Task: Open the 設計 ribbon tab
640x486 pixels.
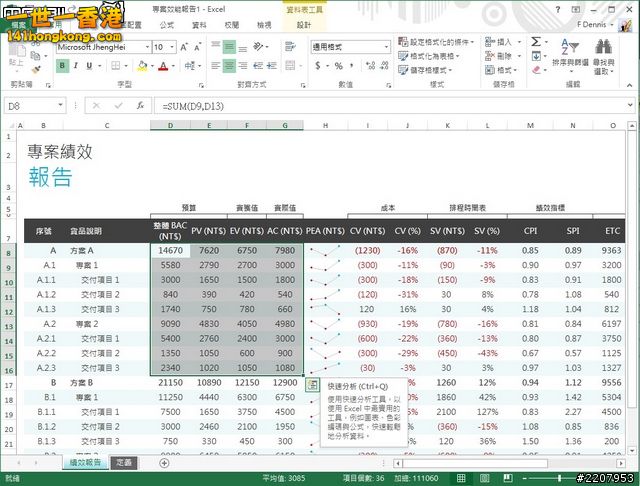Action: coord(303,24)
